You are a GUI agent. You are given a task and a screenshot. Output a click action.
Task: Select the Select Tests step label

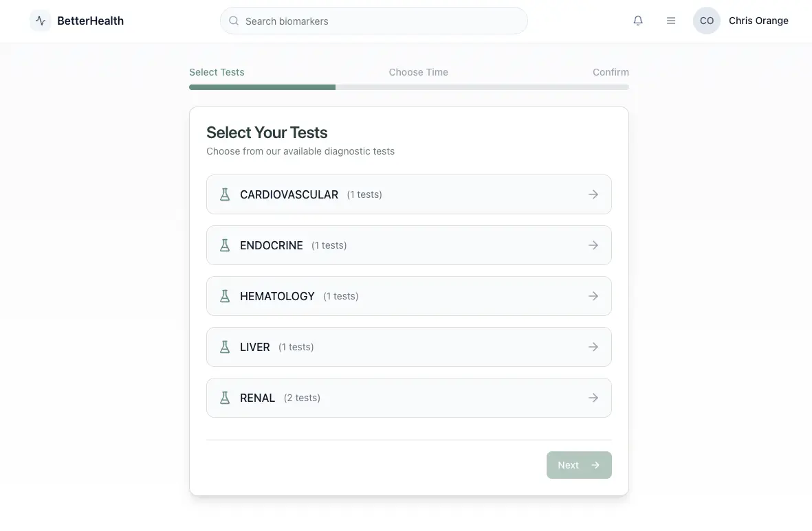(x=217, y=72)
